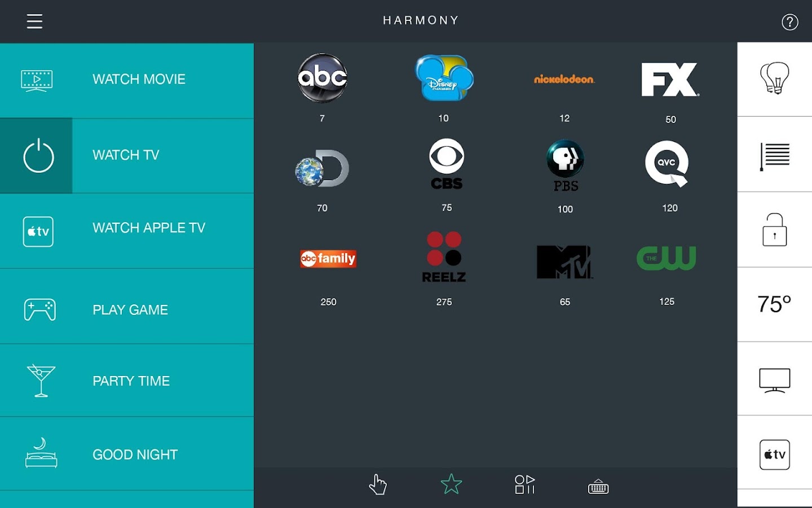Open the gesture control hand icon
The width and height of the screenshot is (812, 508).
[x=377, y=484]
